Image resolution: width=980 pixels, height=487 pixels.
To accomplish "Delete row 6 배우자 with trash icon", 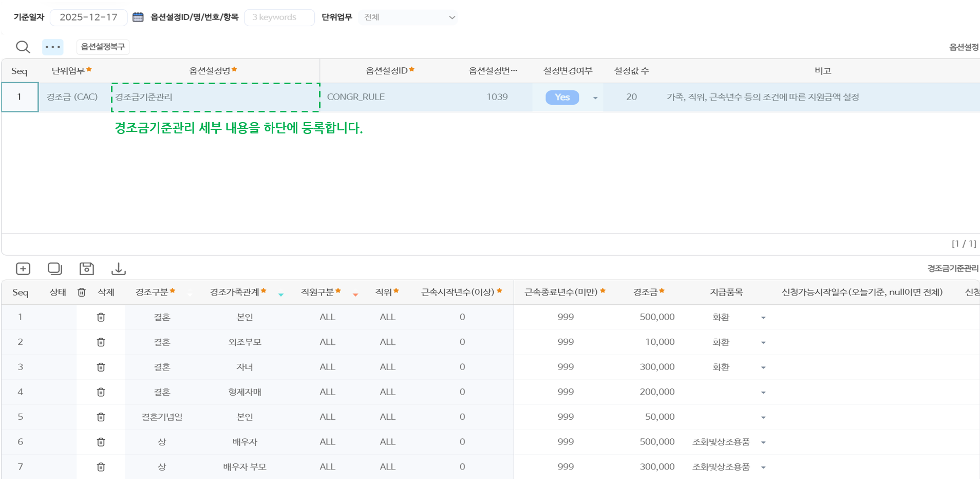I will pos(101,442).
